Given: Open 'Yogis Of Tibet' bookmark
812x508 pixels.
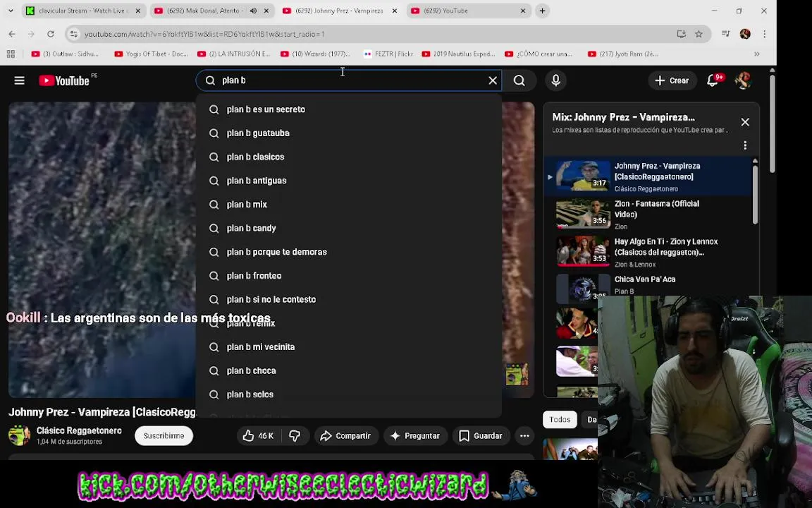Looking at the screenshot, I should click(x=151, y=54).
